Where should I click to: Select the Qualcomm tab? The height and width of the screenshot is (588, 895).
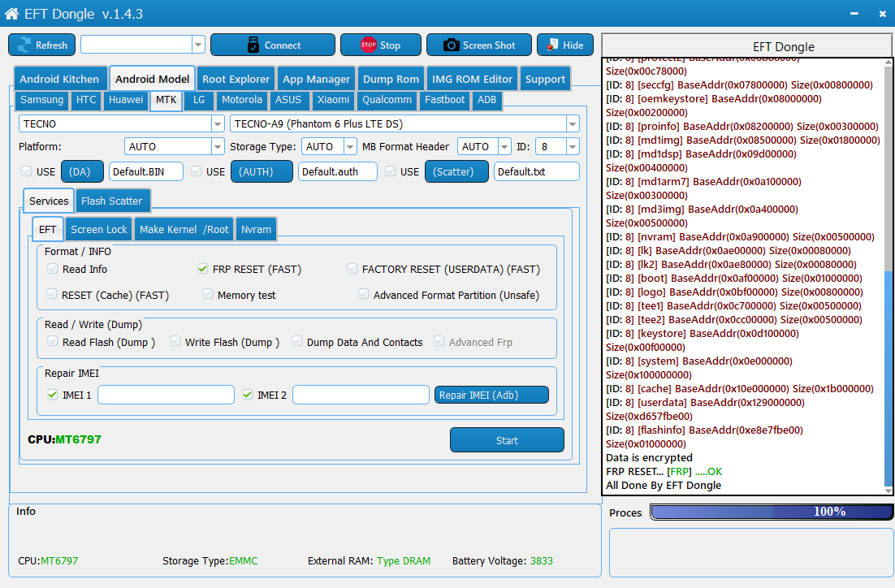click(x=387, y=100)
